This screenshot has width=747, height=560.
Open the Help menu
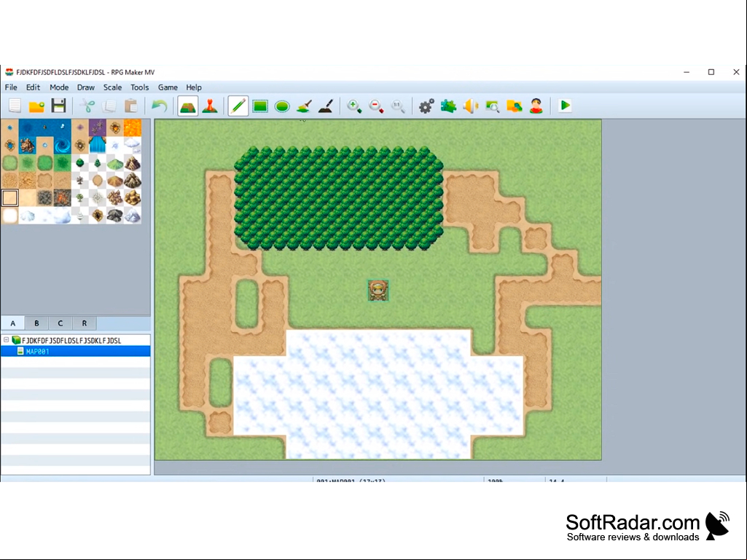pos(194,87)
